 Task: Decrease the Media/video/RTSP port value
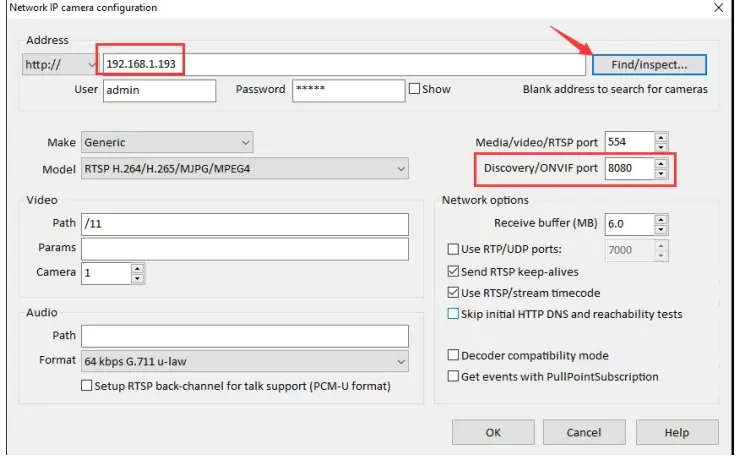pos(661,147)
